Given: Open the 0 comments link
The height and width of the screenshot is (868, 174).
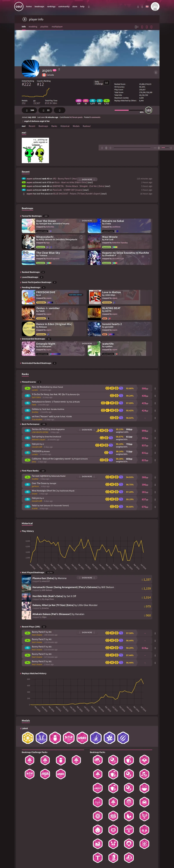Looking at the screenshot, I should (x=95, y=117).
